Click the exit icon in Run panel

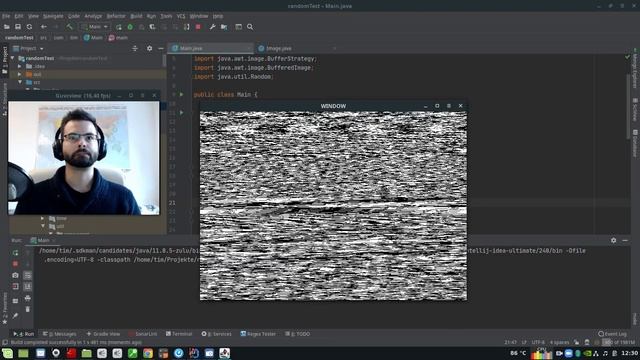[x=15, y=287]
